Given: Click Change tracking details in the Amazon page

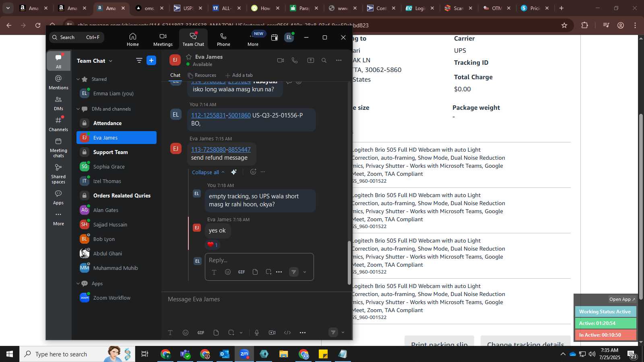Looking at the screenshot, I should (x=526, y=342).
